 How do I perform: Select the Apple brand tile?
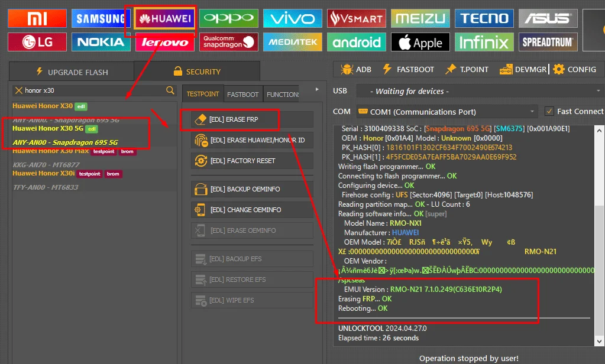[x=420, y=42]
